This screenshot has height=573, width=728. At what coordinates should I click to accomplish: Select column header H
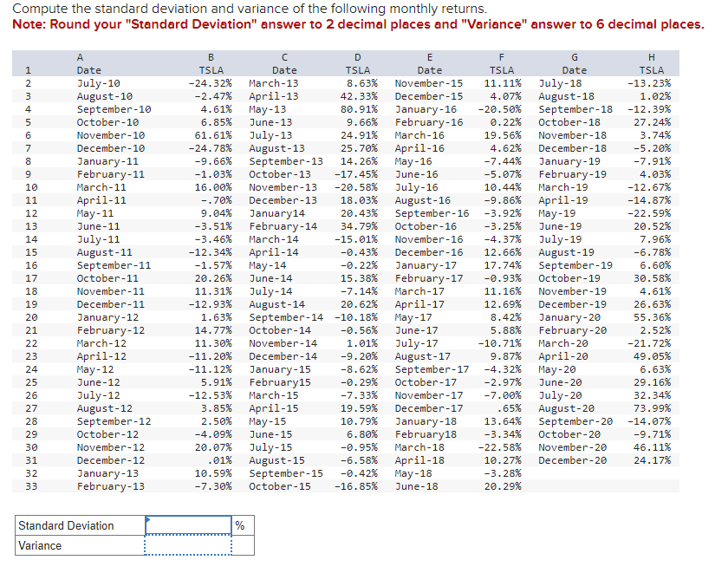(652, 57)
